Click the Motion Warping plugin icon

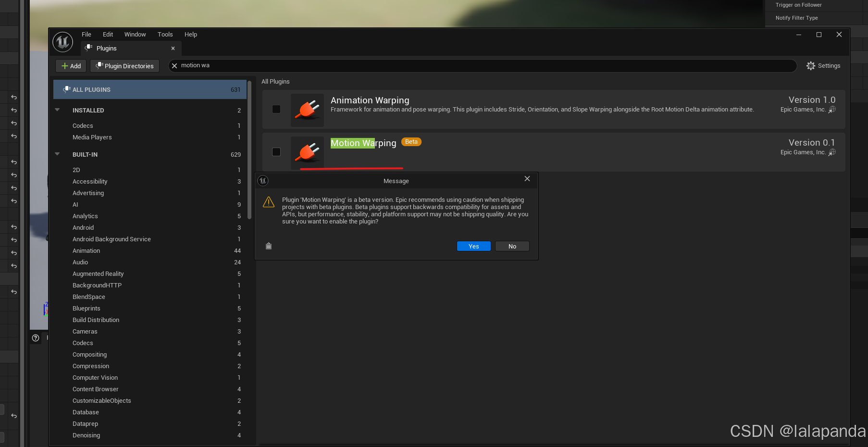[x=307, y=152]
